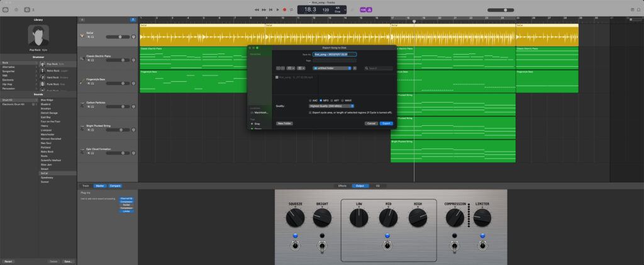Select the WAVE format radio button

[343, 100]
